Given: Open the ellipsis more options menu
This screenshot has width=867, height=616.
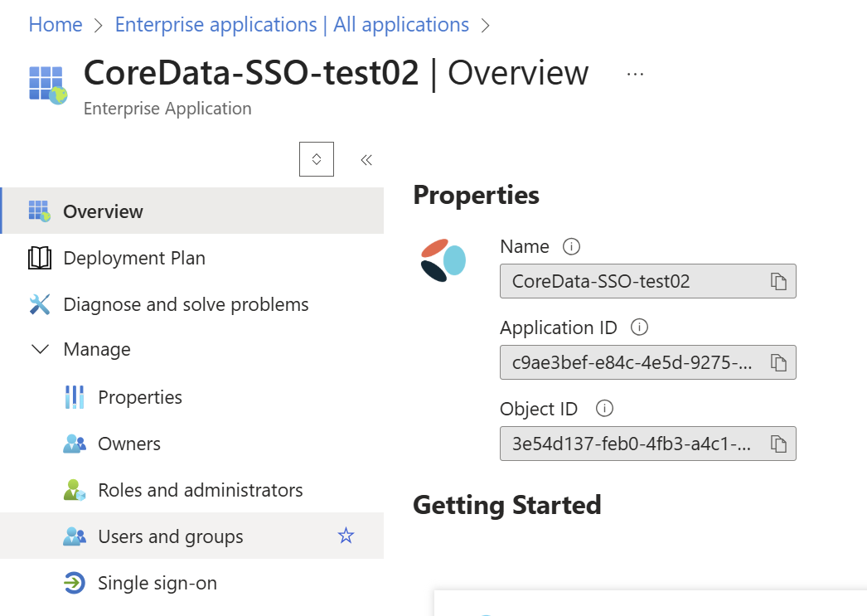Looking at the screenshot, I should pos(635,74).
